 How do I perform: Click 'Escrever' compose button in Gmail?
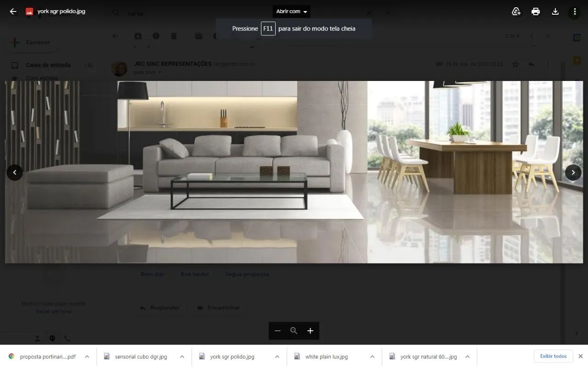(31, 42)
